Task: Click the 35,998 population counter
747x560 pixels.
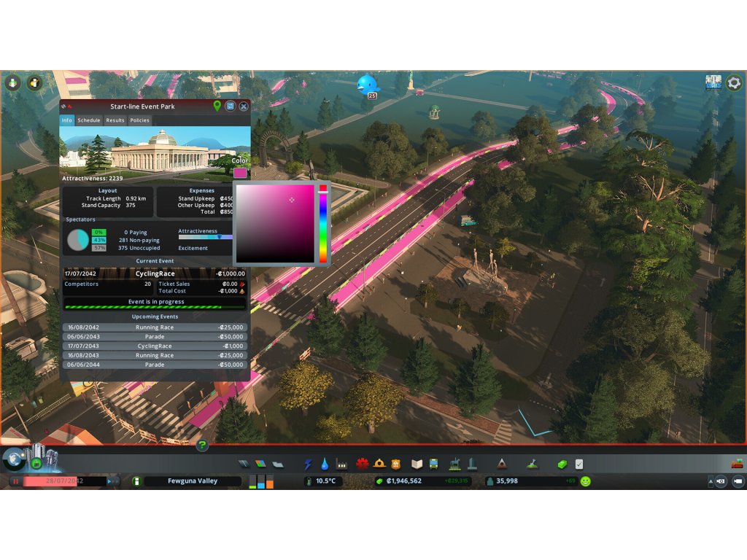Action: [x=507, y=481]
